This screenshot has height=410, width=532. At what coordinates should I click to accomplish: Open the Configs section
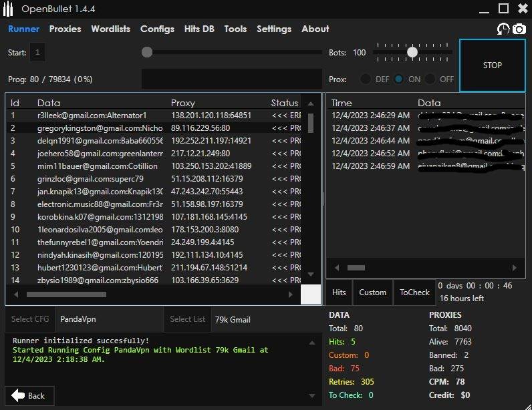pyautogui.click(x=157, y=29)
